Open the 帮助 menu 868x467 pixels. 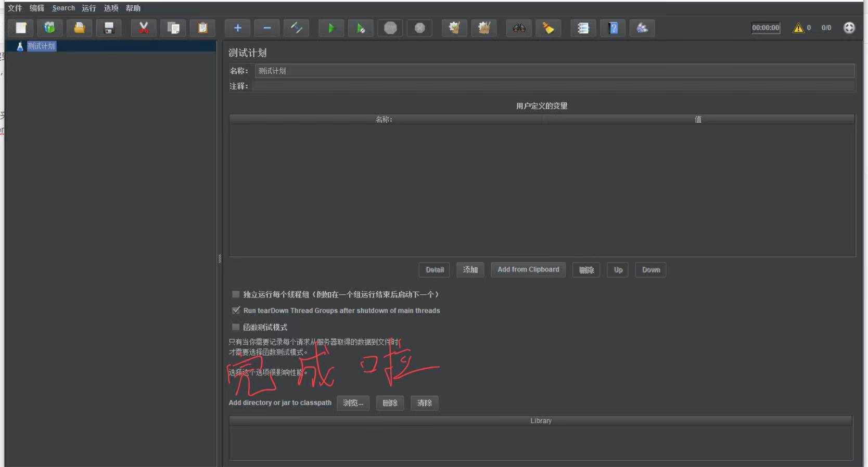[x=133, y=8]
